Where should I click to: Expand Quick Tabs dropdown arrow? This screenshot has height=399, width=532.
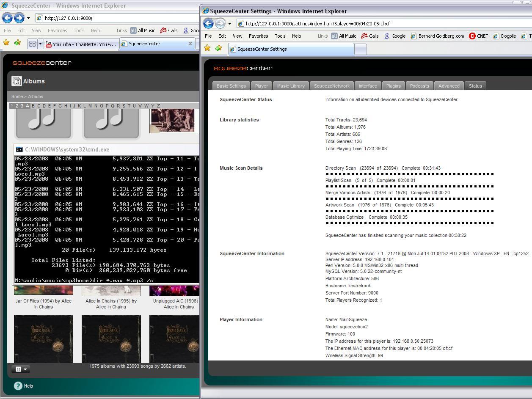[x=41, y=44]
